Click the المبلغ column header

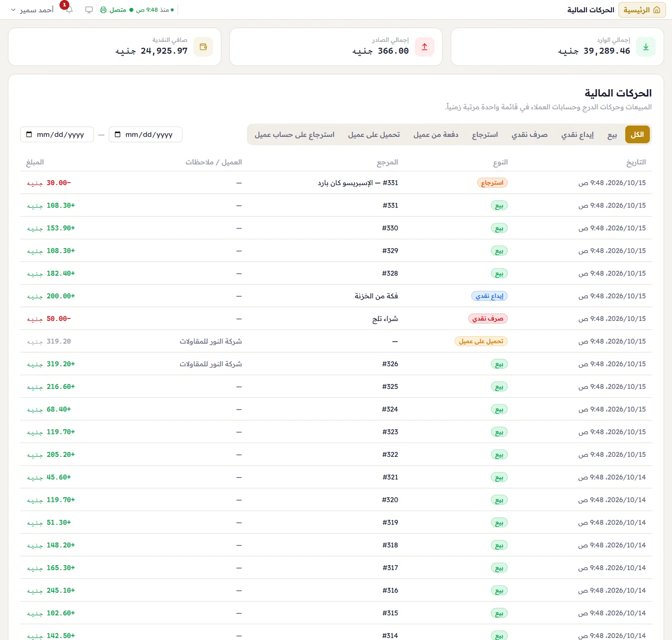(35, 162)
